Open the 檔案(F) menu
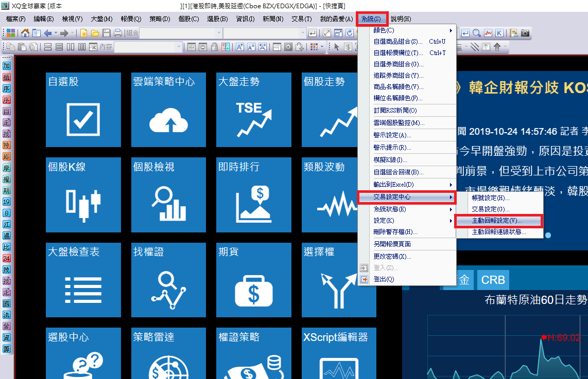The image size is (588, 379). coord(15,19)
